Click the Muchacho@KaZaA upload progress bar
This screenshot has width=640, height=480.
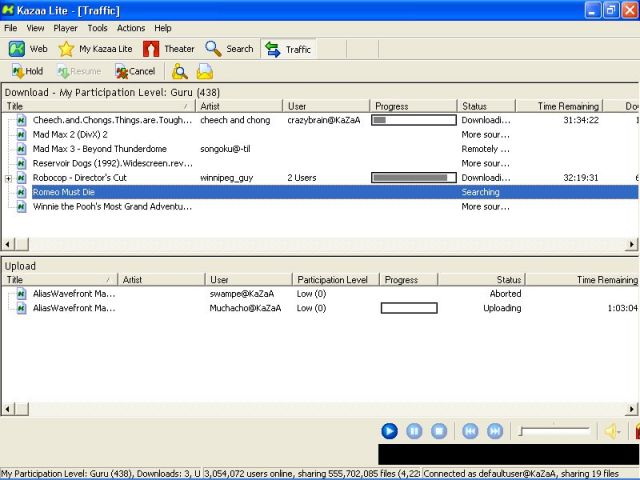coord(409,308)
